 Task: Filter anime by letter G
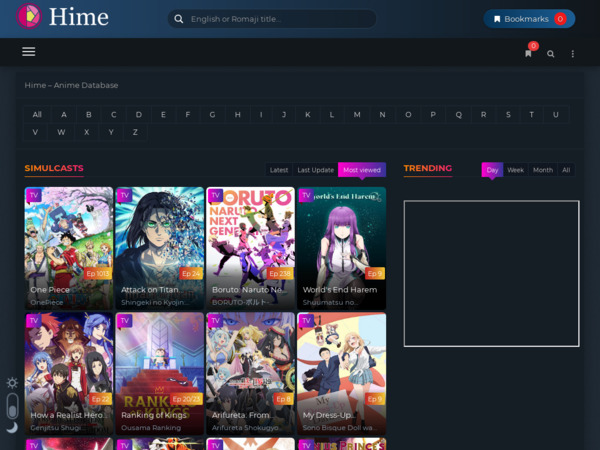pos(212,114)
